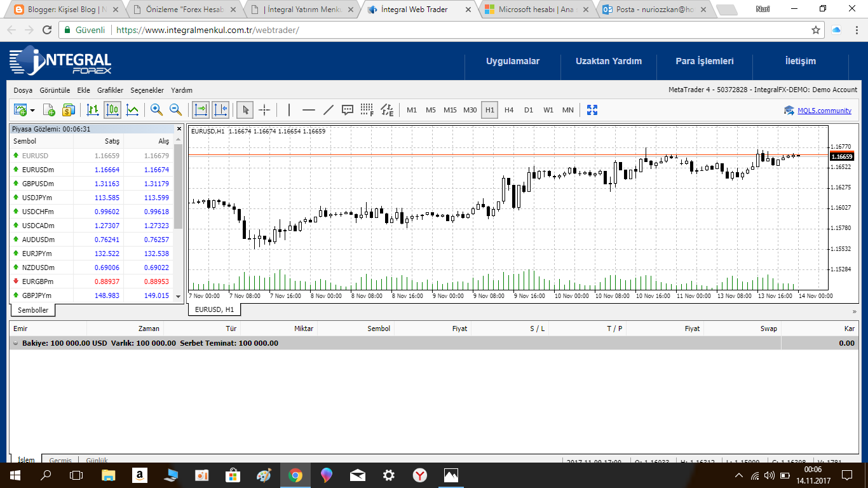The width and height of the screenshot is (868, 488).
Task: Set timeframe to H1
Action: (489, 110)
